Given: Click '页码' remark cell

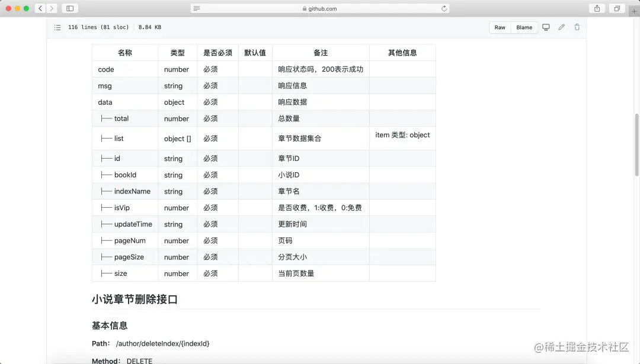Looking at the screenshot, I should coord(321,240).
